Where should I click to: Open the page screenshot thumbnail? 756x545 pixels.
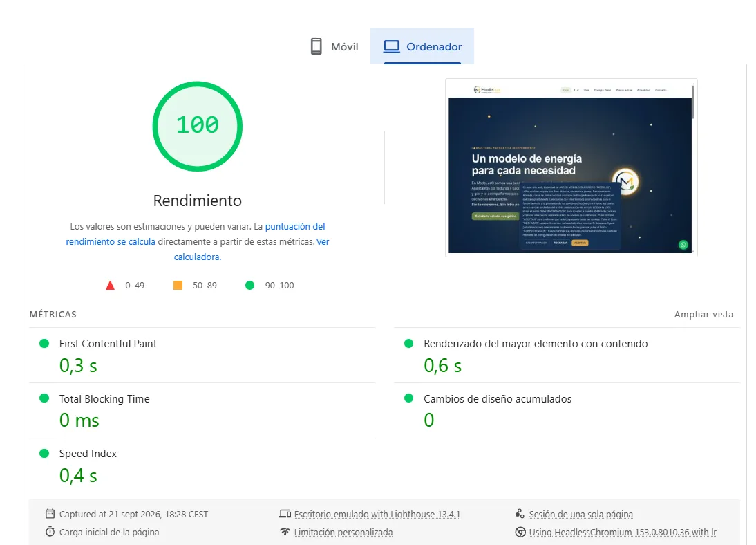pos(571,167)
